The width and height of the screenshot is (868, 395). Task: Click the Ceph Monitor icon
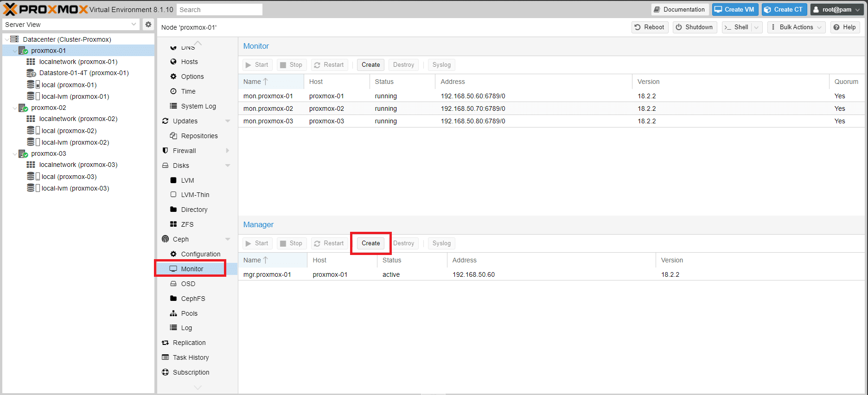pos(173,269)
